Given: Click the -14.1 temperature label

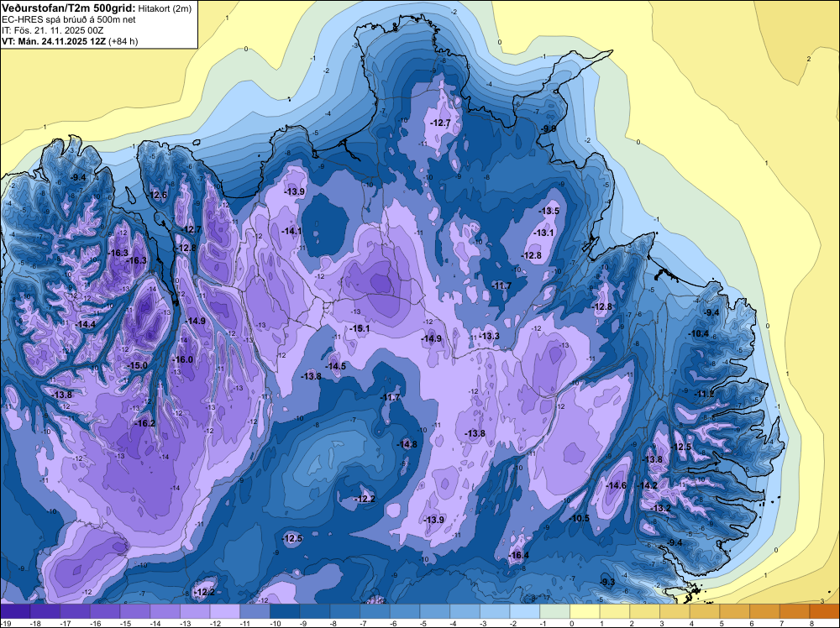Looking at the screenshot, I should 291,231.
